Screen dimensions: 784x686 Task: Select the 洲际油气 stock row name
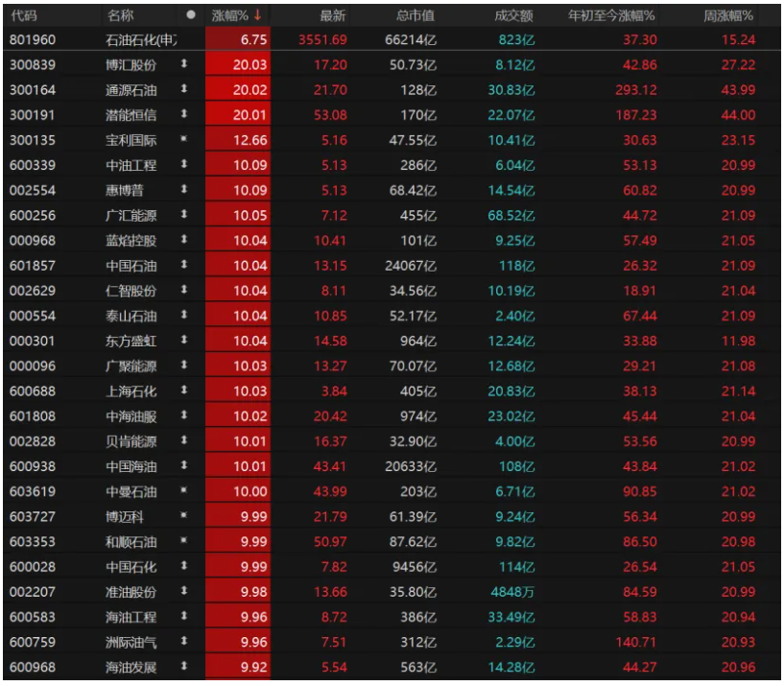[131, 642]
